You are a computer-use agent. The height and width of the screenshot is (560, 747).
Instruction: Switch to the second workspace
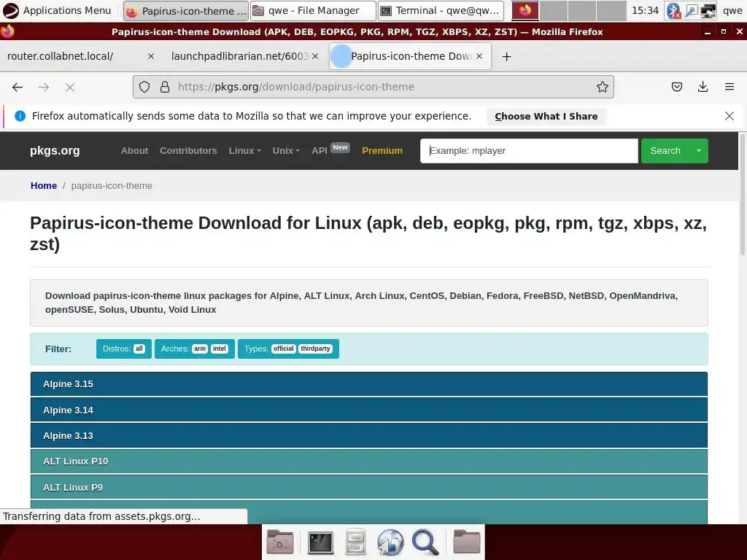(554, 10)
